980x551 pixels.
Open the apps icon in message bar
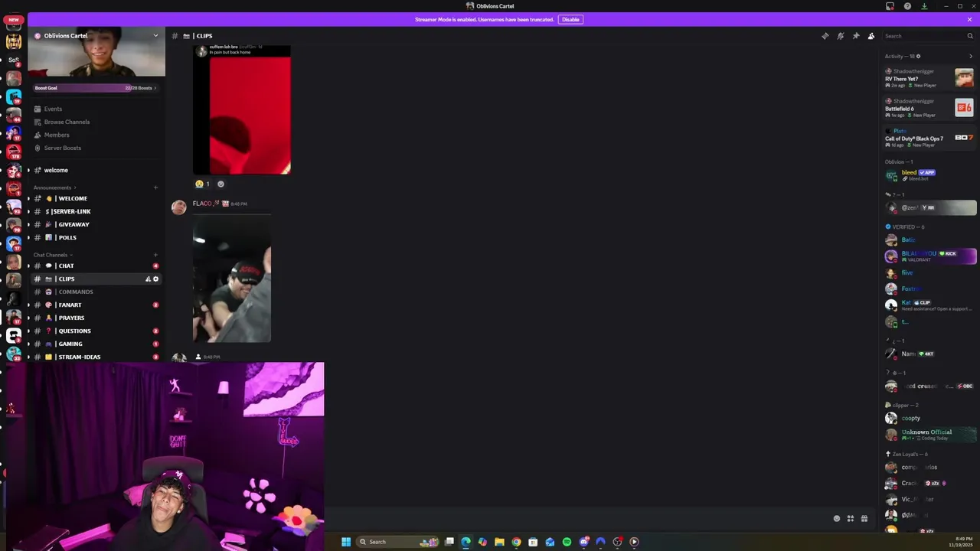850,518
